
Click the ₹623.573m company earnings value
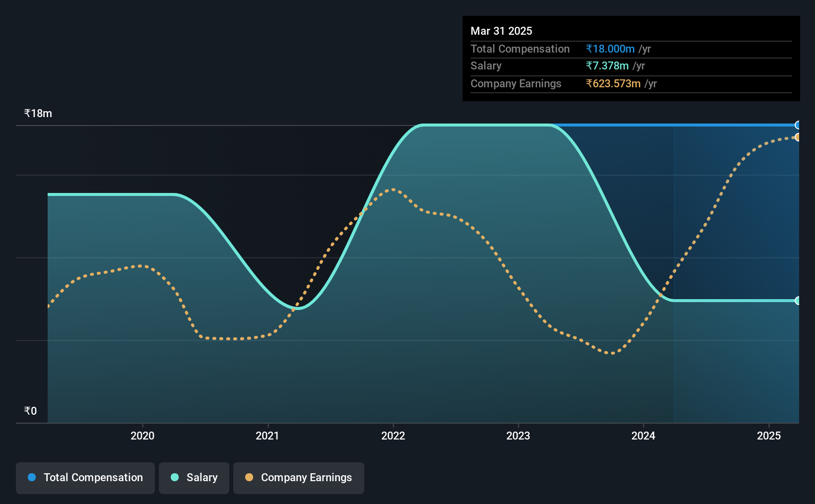click(613, 83)
